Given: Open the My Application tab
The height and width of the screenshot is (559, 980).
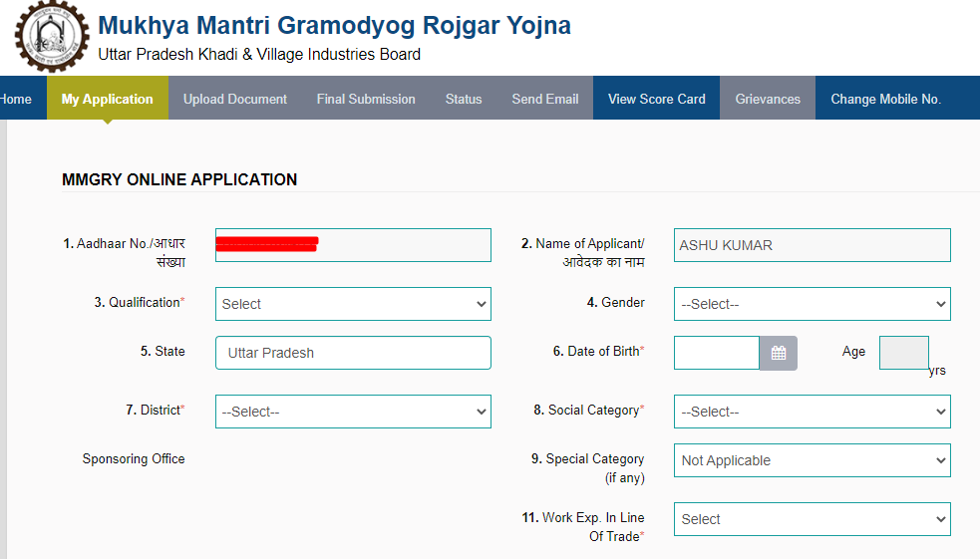Looking at the screenshot, I should coord(108,98).
